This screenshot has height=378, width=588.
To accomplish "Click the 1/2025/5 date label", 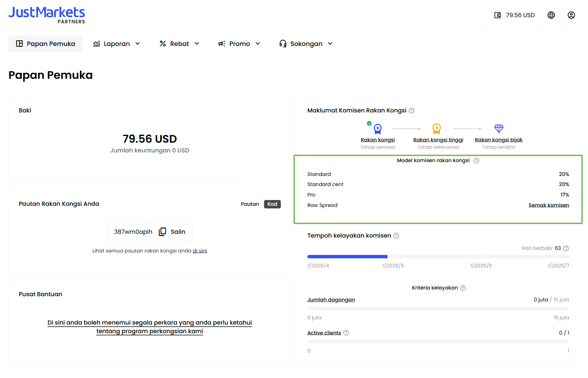I will click(393, 266).
